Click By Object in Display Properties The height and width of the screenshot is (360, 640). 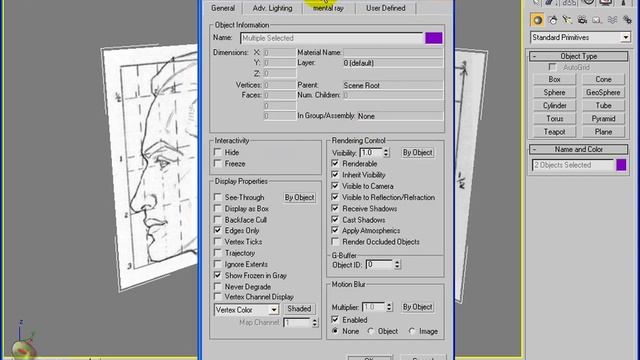[300, 198]
